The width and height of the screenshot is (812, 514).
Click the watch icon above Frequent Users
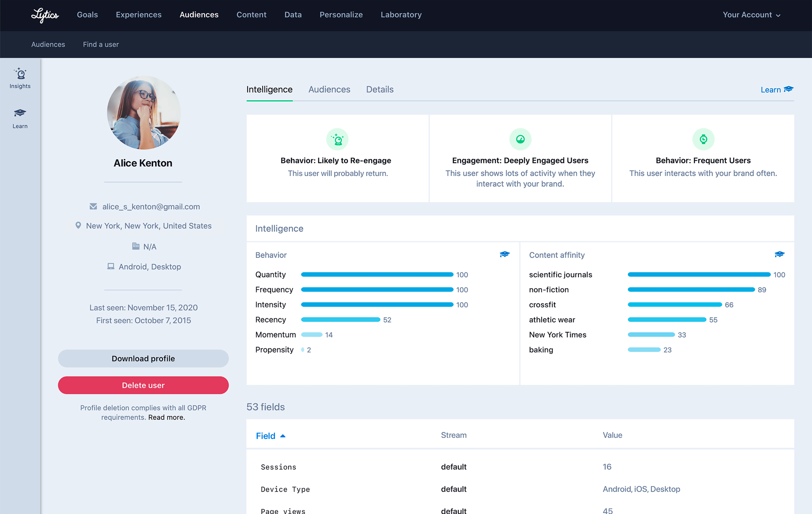coord(704,139)
